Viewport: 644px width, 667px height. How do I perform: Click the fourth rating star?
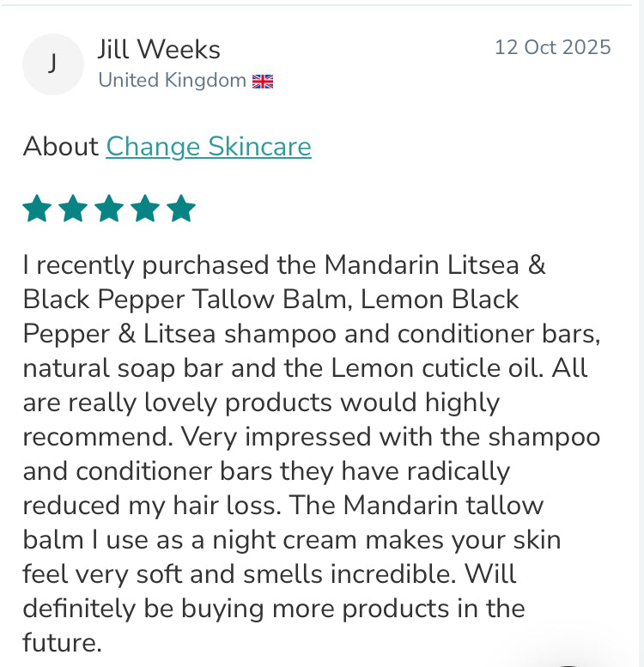(x=145, y=209)
